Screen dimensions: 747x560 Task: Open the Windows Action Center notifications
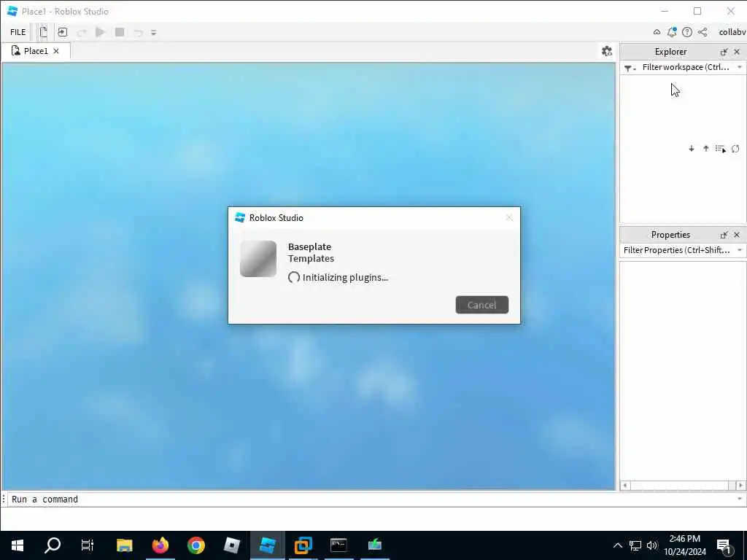(x=724, y=545)
